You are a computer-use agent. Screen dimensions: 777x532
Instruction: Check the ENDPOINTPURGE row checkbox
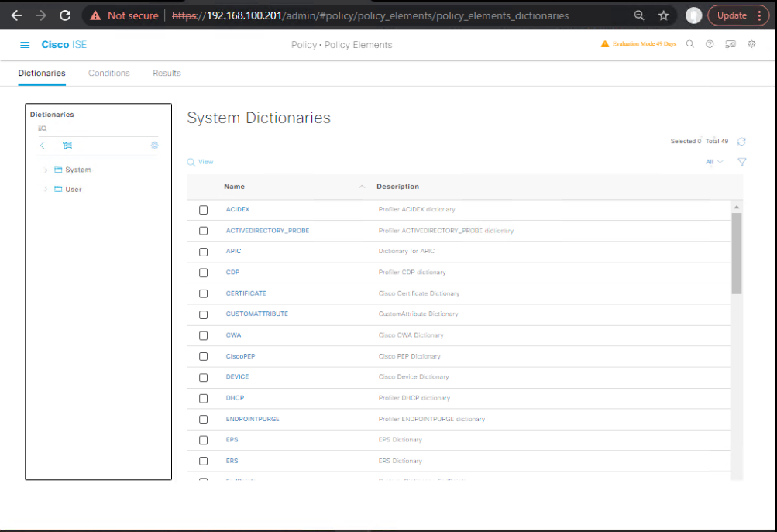pos(203,420)
